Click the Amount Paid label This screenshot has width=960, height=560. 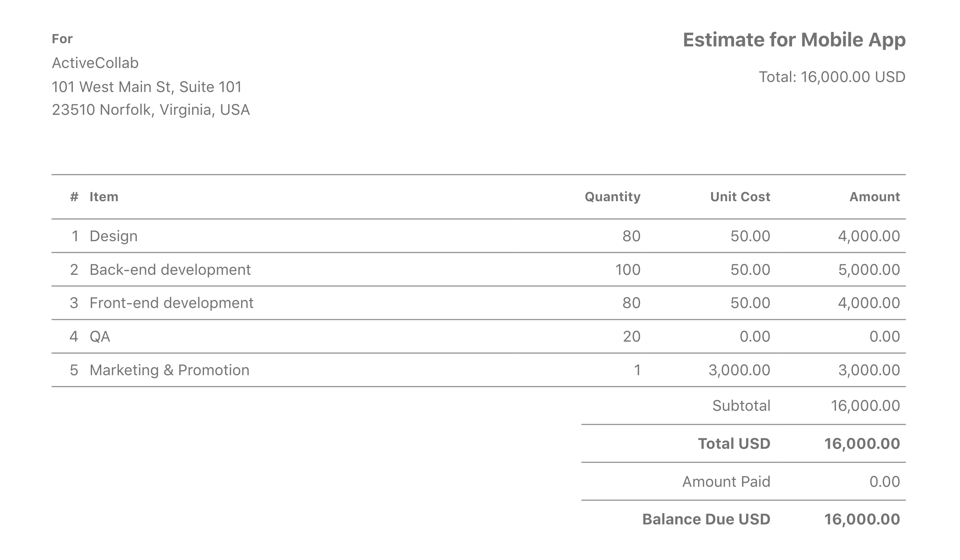click(x=726, y=482)
